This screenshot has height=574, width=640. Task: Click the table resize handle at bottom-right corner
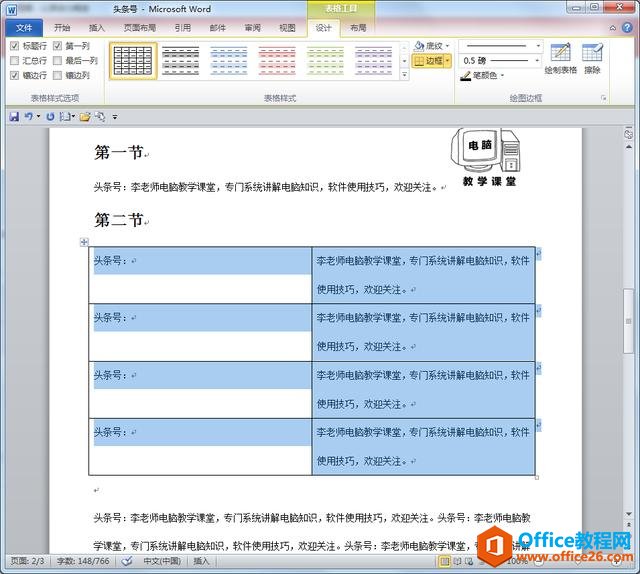pos(537,478)
